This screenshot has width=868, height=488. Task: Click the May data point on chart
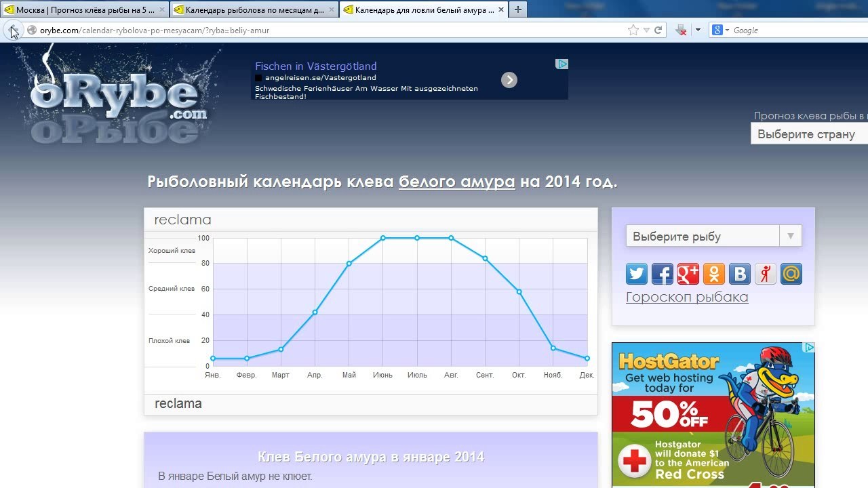pyautogui.click(x=349, y=264)
